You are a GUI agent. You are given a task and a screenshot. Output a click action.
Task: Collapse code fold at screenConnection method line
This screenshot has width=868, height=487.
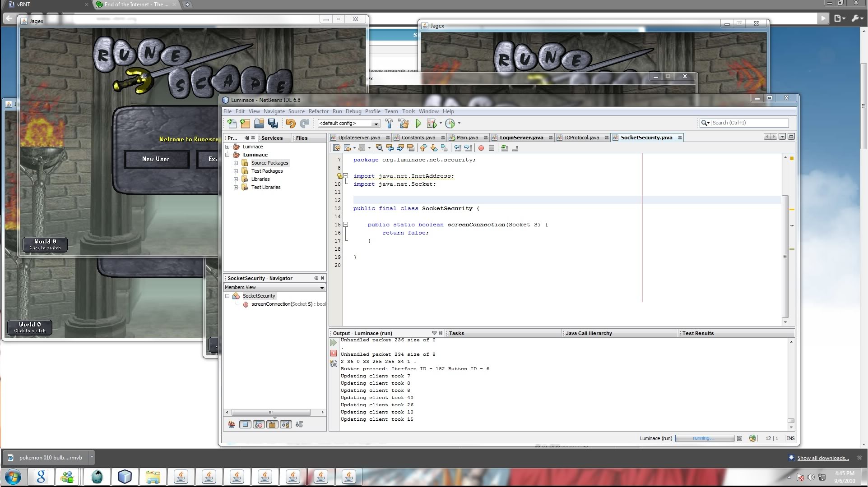pos(345,224)
